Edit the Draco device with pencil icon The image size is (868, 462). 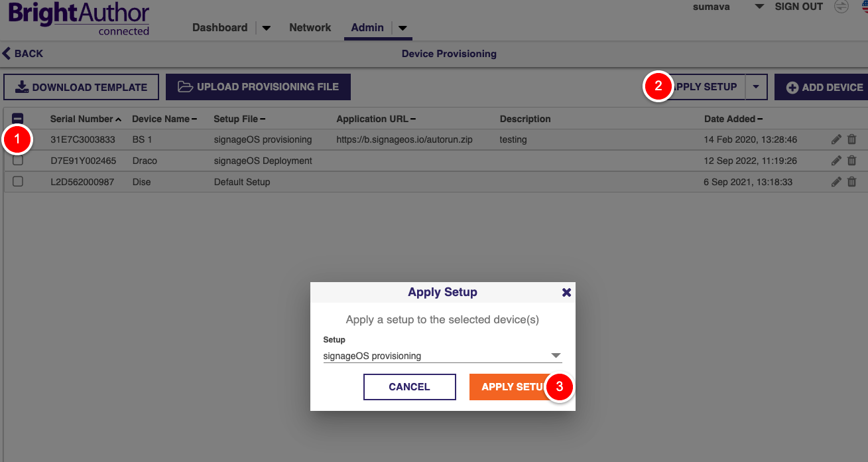(836, 161)
